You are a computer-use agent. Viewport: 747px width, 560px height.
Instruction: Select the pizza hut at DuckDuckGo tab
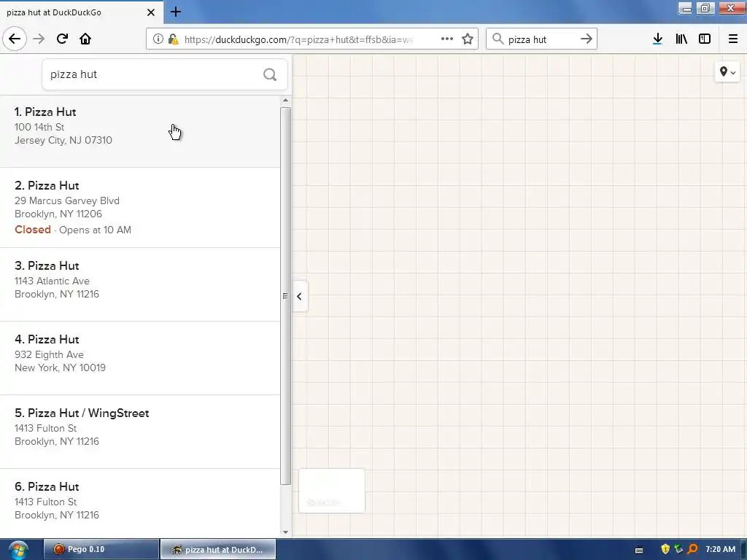tap(82, 12)
